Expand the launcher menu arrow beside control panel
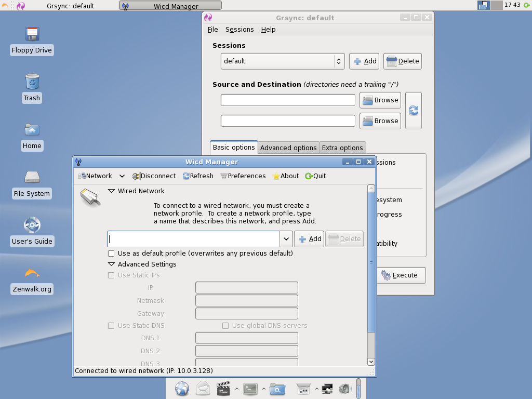 coord(316,389)
